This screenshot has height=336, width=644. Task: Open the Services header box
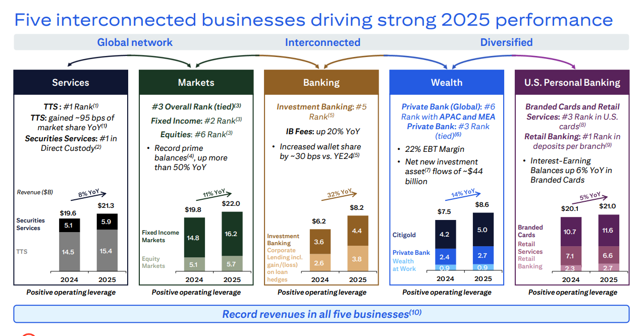71,83
